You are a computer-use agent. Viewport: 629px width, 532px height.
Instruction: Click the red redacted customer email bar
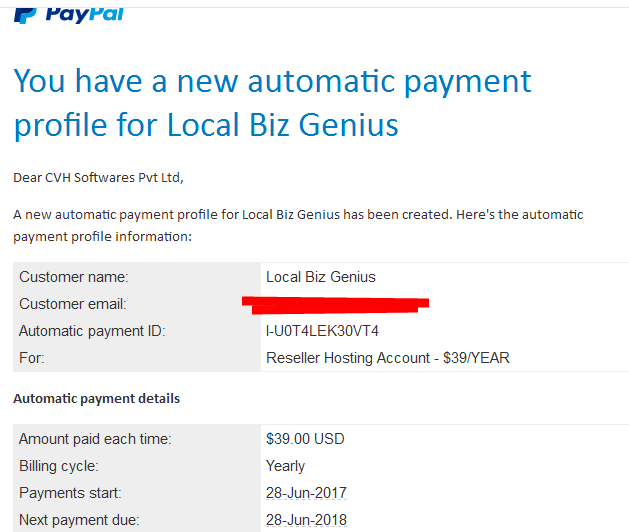pyautogui.click(x=335, y=305)
